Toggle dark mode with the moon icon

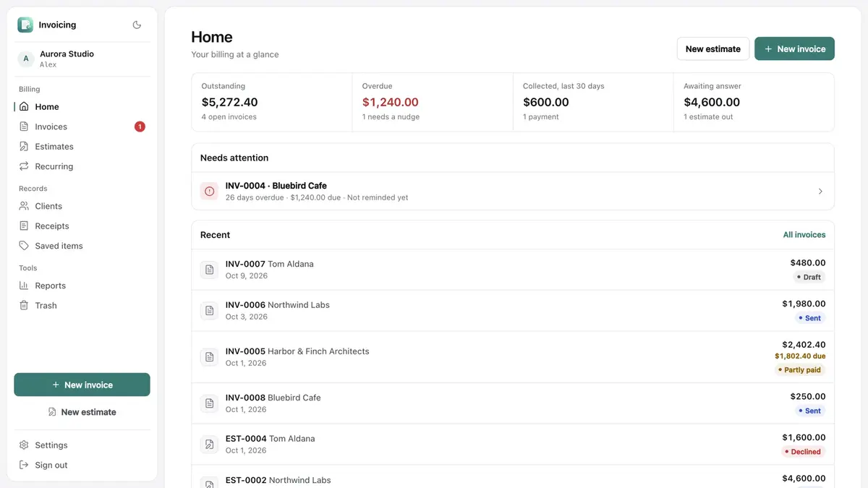[x=137, y=25]
